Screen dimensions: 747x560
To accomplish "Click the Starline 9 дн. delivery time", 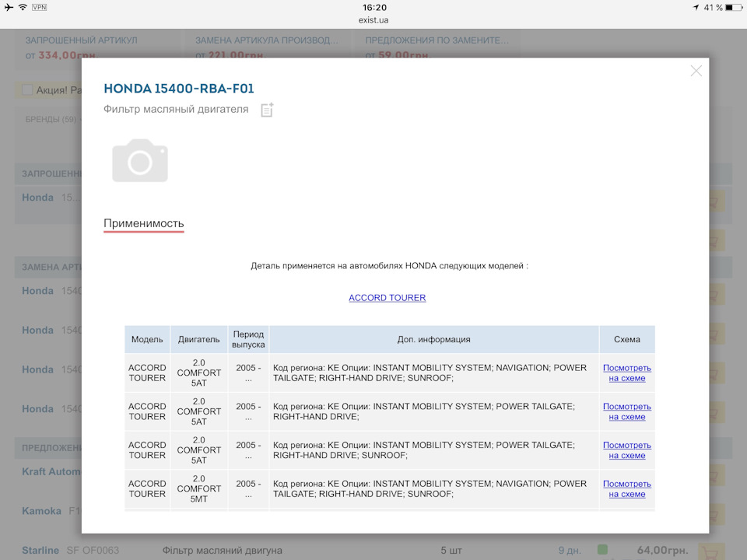I will pyautogui.click(x=570, y=551).
